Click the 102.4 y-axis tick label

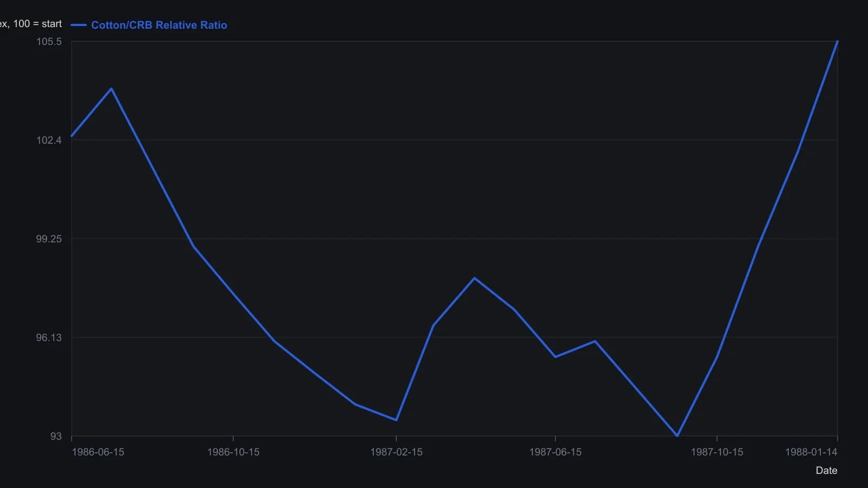49,140
